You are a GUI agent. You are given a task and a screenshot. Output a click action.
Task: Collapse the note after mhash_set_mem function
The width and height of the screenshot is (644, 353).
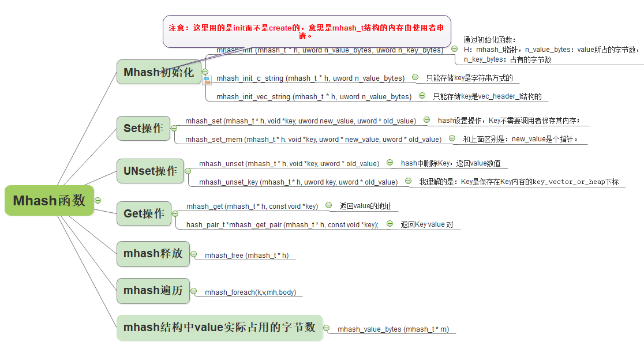pos(452,138)
